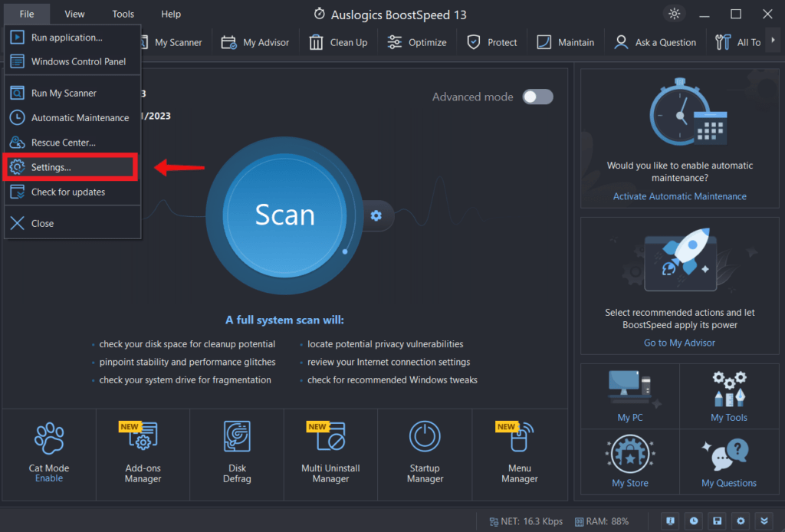This screenshot has width=785, height=532.
Task: Open the Add-ons Manager
Action: click(143, 451)
